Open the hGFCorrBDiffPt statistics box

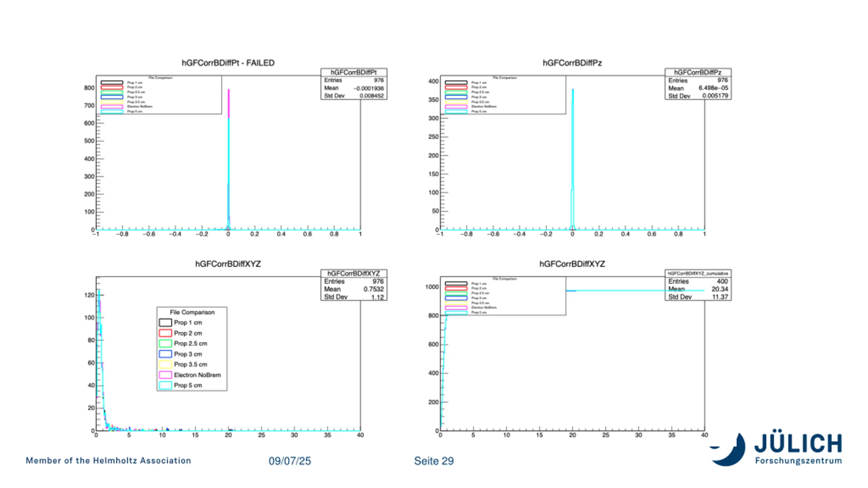pos(354,84)
